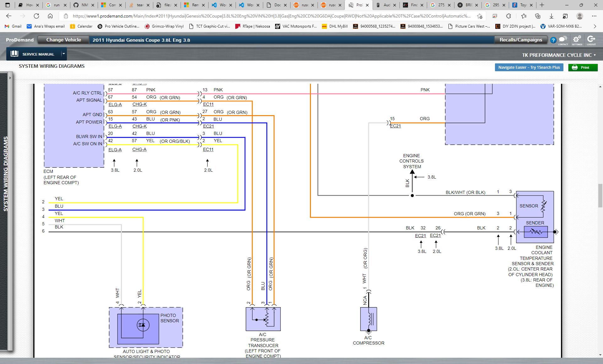This screenshot has height=364, width=603.
Task: View site information lock icon
Action: click(x=66, y=16)
